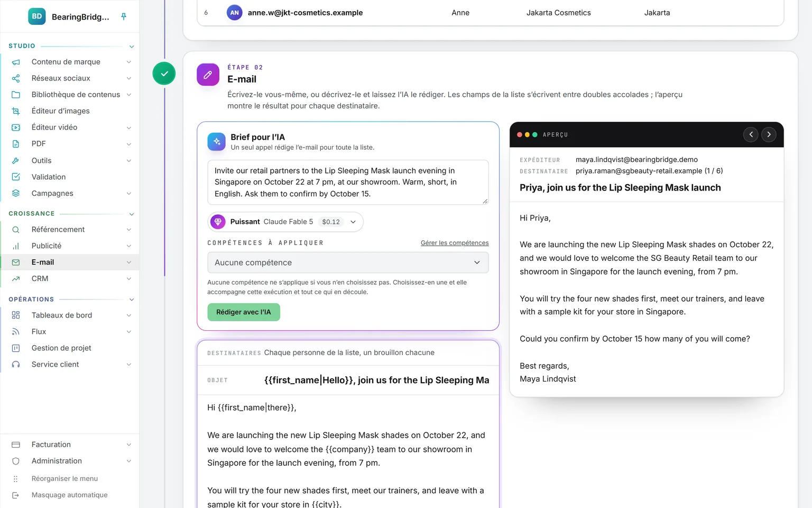This screenshot has height=508, width=812.
Task: Click the Flux feed icon
Action: click(x=16, y=332)
